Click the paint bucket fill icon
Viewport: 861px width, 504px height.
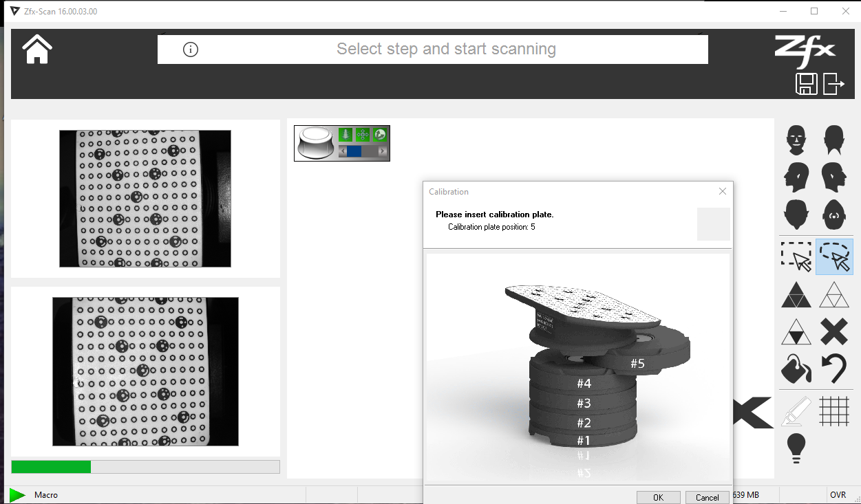(x=796, y=369)
